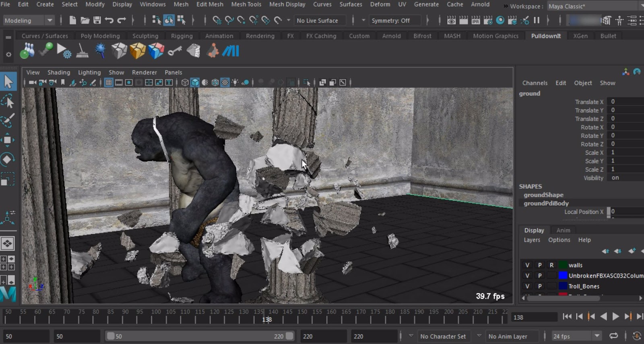Select the Move tool in toolbox

[8, 140]
